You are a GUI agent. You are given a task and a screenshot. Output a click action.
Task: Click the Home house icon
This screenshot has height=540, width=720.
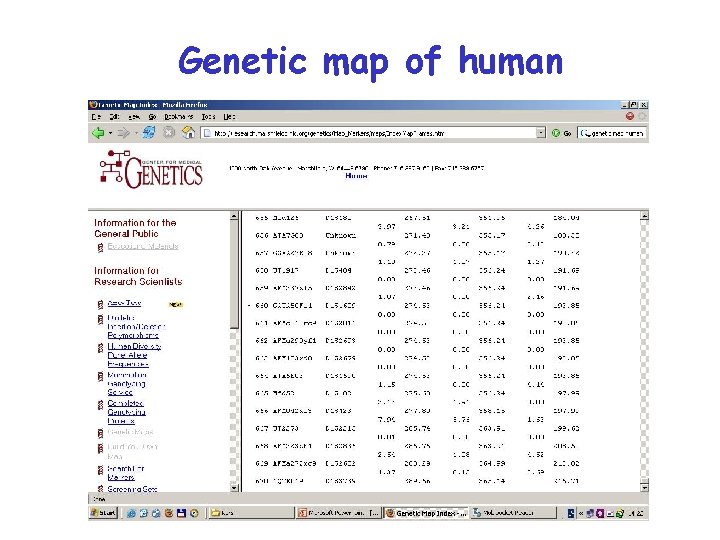coord(188,133)
